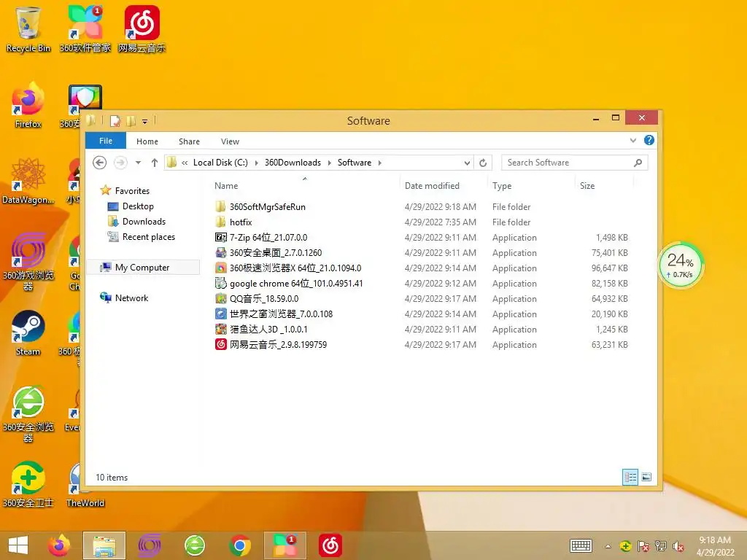This screenshot has height=560, width=747.
Task: Click File Explorer in the taskbar
Action: (104, 545)
